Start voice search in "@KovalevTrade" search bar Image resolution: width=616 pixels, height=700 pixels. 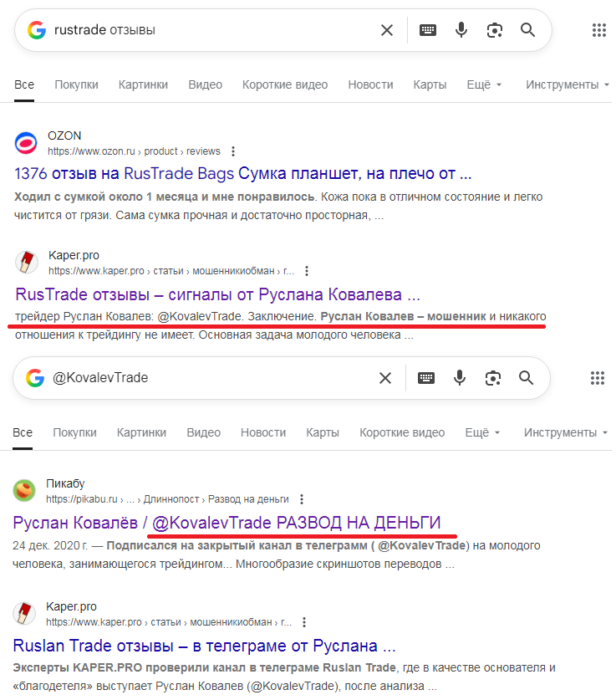(x=460, y=378)
